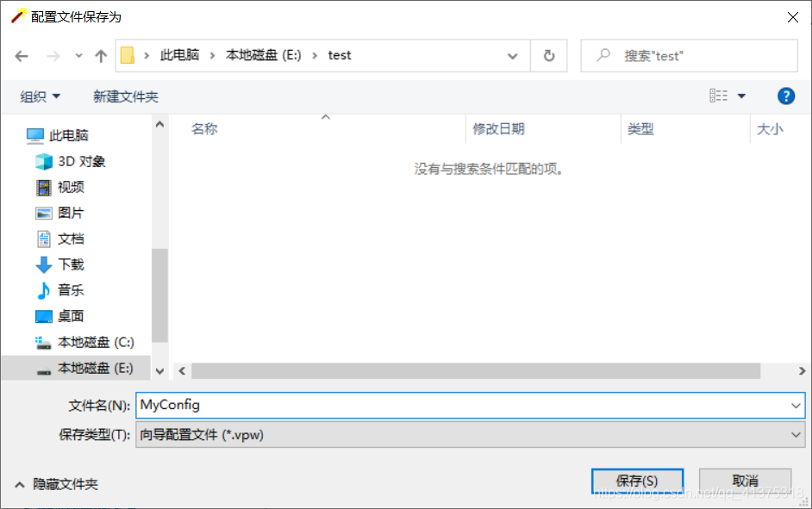812x509 pixels.
Task: Select 文档 (Documents) in the sidebar
Action: (70, 239)
